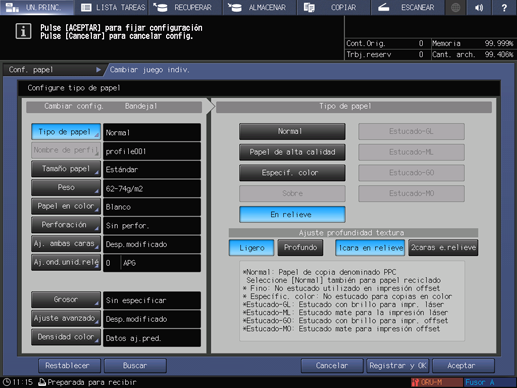This screenshot has height=388, width=517.
Task: Click the clock icon in status bar
Action: click(x=6, y=382)
